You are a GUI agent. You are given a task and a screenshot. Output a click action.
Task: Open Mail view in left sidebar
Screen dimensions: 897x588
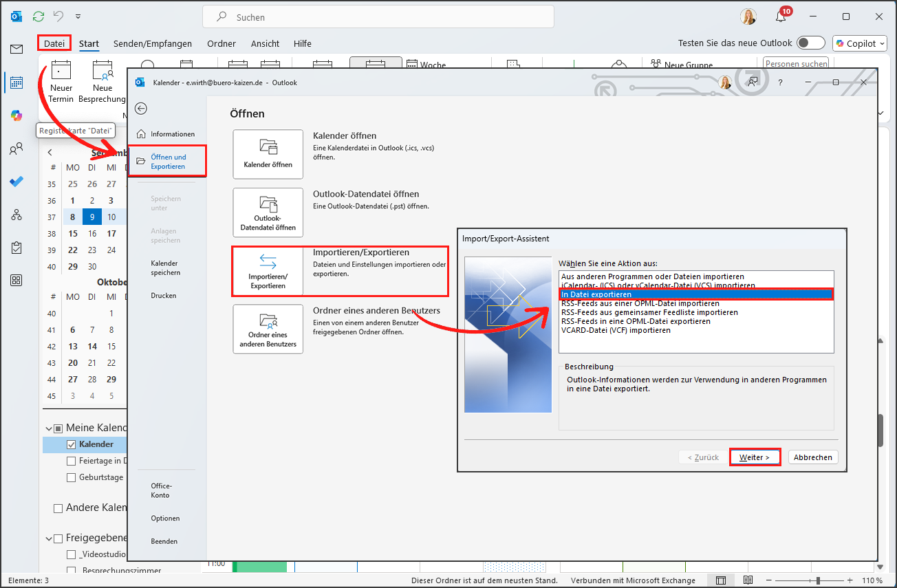(17, 49)
